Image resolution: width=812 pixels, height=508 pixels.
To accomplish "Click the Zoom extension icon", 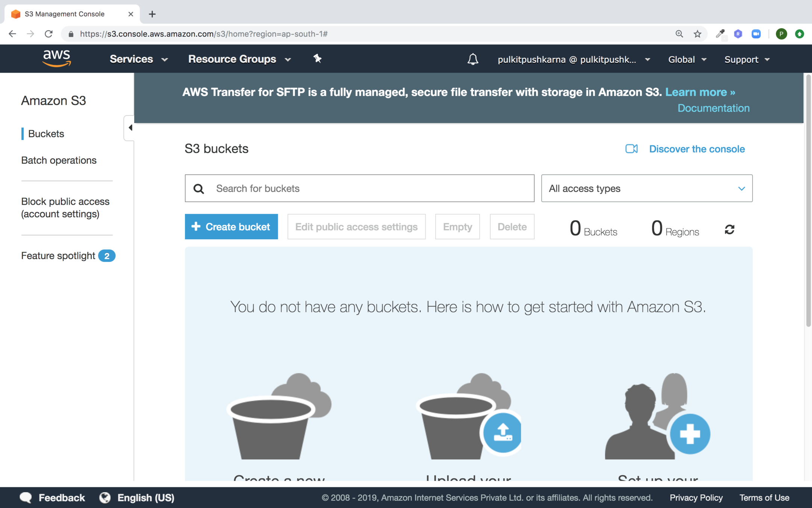I will (x=756, y=34).
